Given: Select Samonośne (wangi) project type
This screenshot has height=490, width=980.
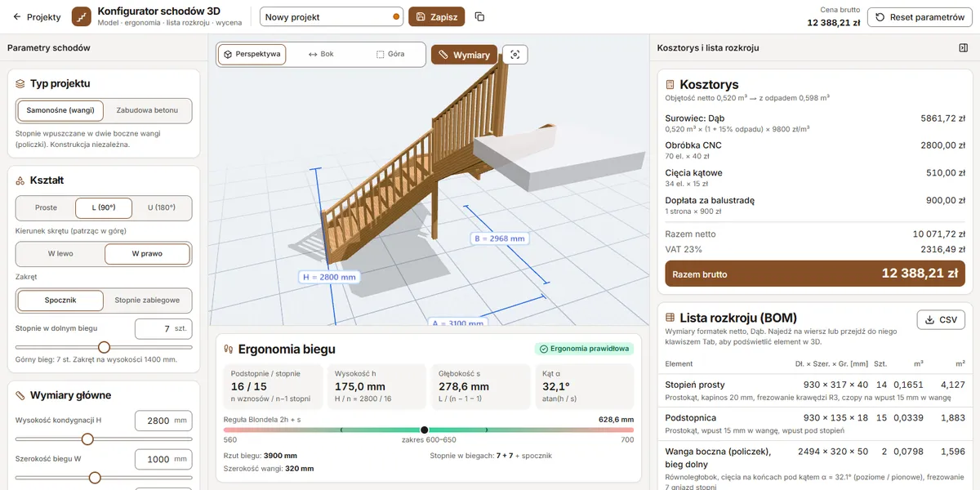Looking at the screenshot, I should point(60,110).
